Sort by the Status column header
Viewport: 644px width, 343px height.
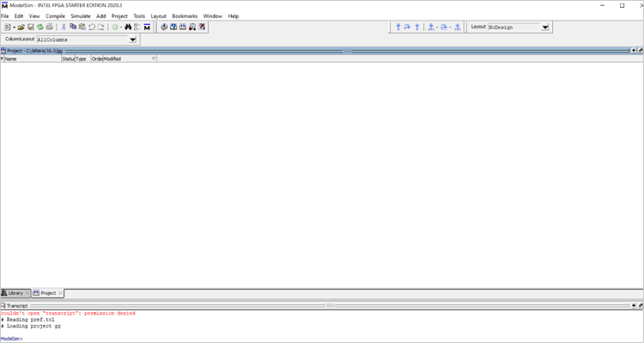click(x=68, y=58)
